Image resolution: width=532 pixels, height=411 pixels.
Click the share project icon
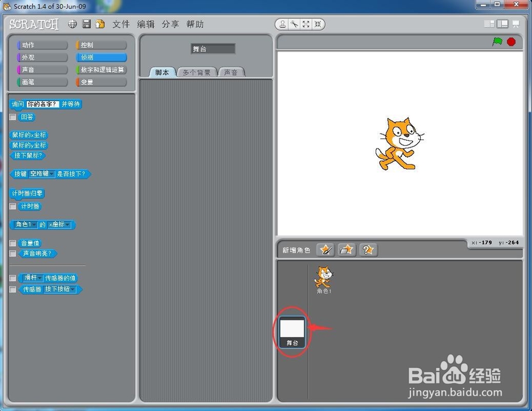coord(100,24)
